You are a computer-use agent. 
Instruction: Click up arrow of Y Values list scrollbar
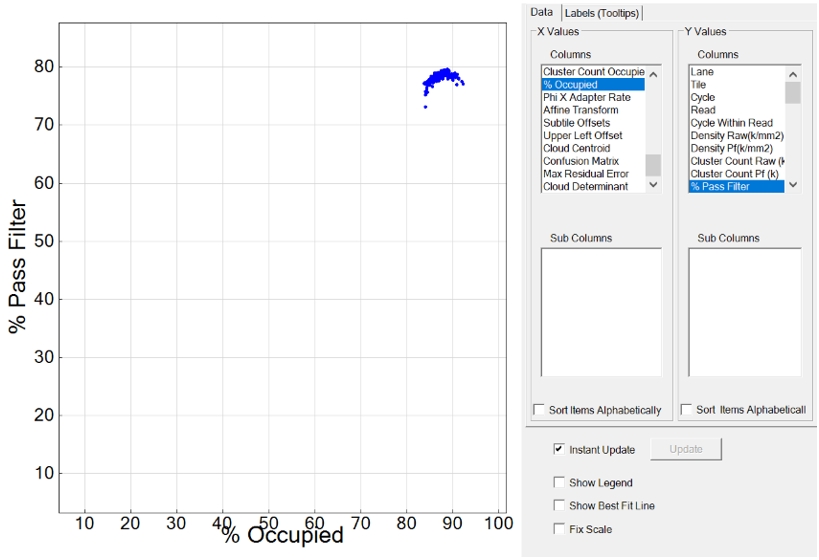tap(793, 74)
